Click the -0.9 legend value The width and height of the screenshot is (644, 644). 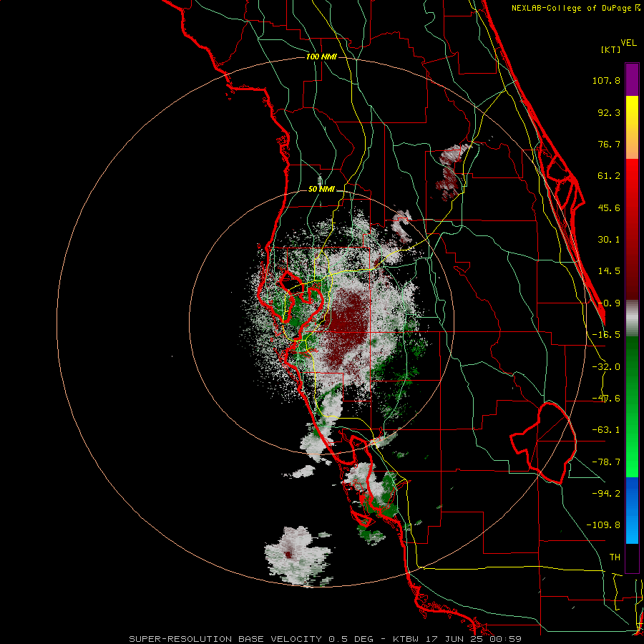coord(609,303)
